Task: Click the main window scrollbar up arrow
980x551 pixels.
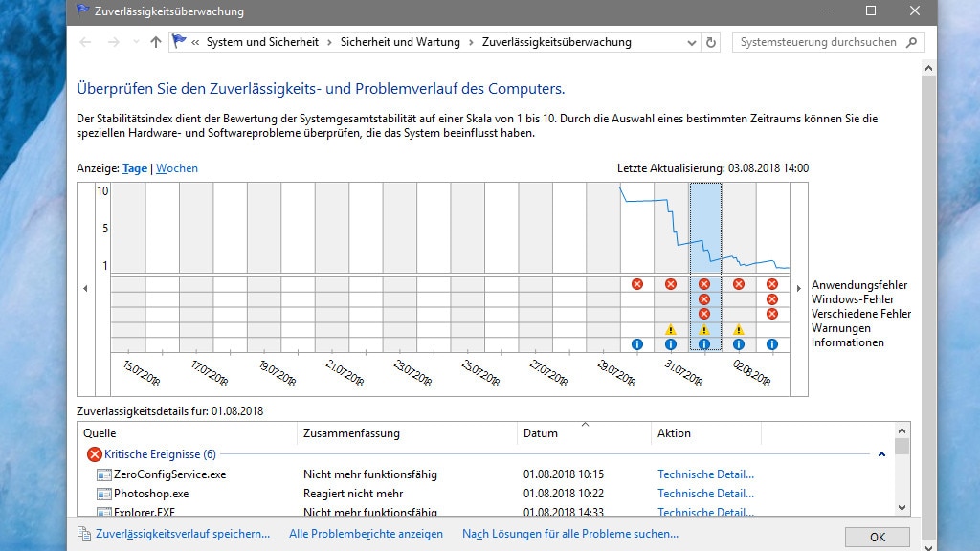Action: coord(928,68)
